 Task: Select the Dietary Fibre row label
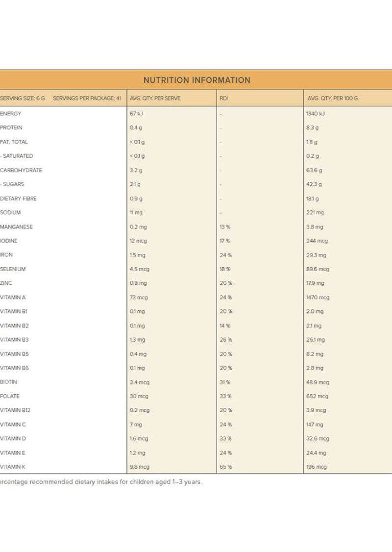click(x=19, y=199)
